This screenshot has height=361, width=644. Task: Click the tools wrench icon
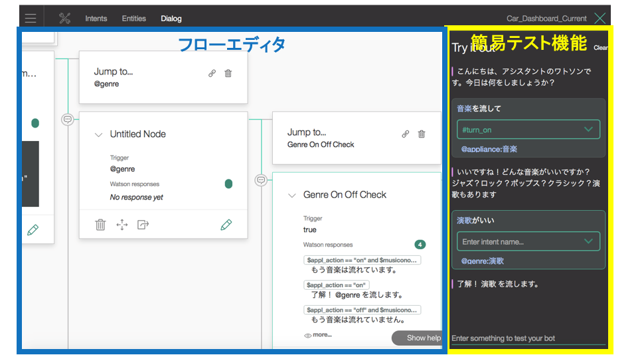pos(64,18)
